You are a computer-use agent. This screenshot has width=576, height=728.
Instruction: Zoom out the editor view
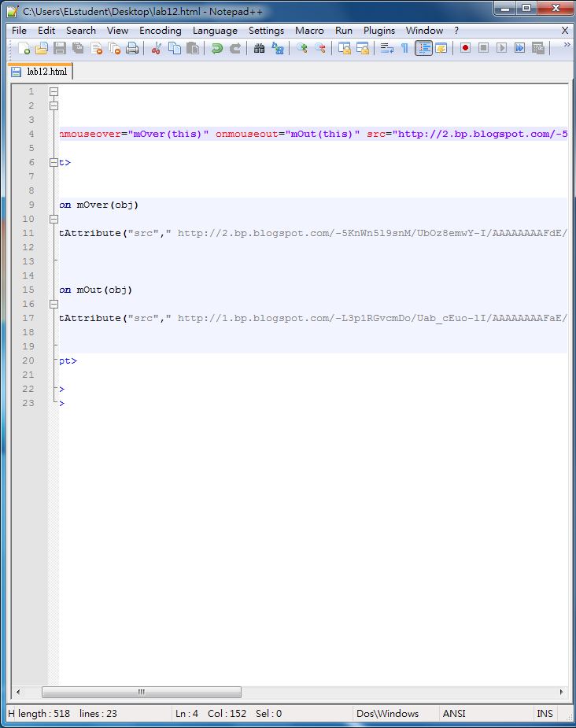point(319,48)
